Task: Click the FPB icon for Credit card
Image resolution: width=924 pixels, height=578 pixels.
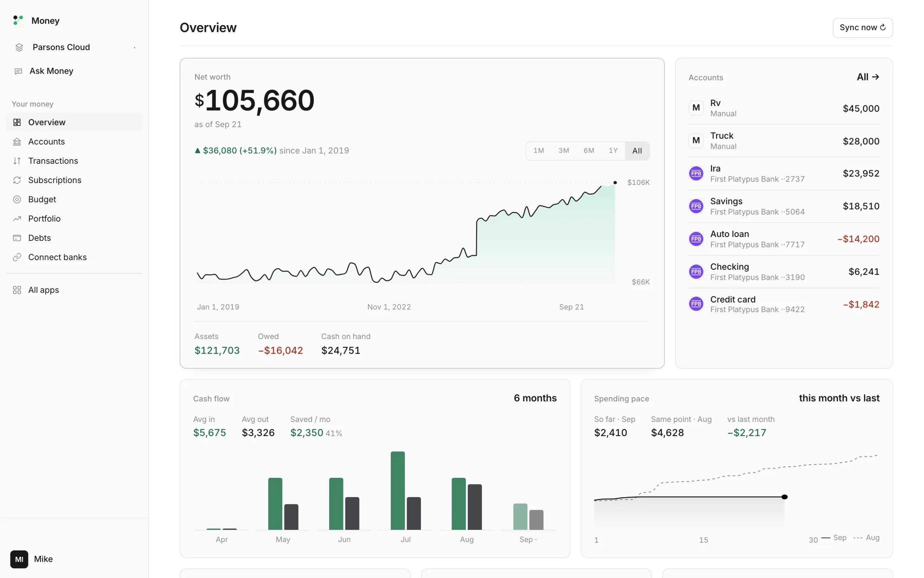Action: (696, 304)
